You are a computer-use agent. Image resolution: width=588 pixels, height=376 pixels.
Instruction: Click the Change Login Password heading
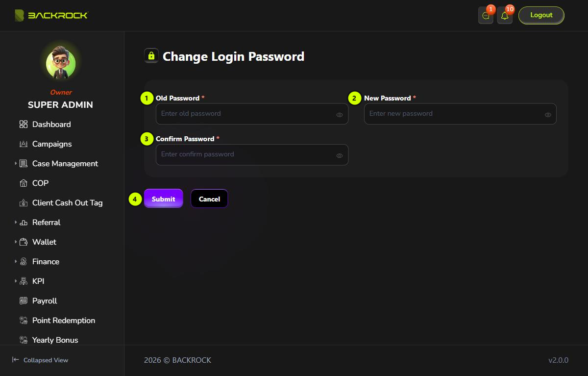233,57
